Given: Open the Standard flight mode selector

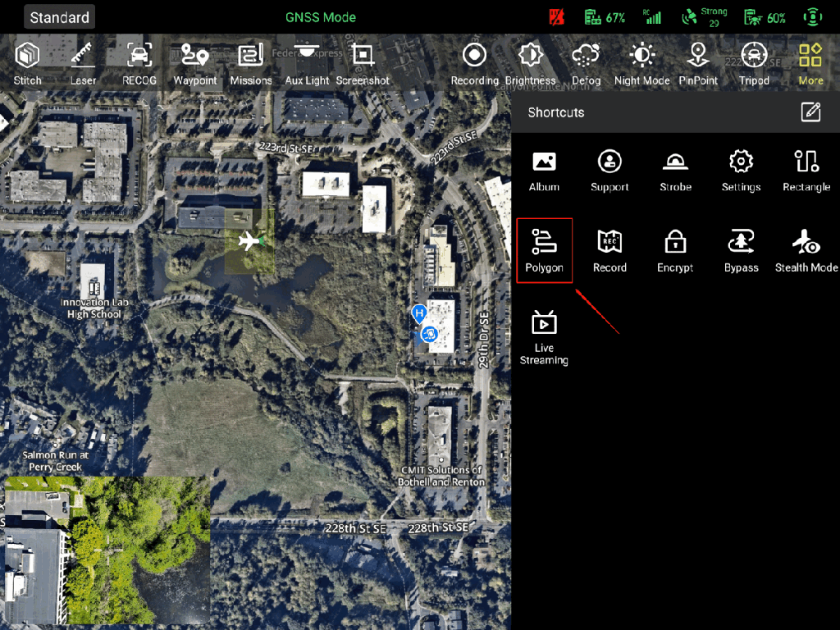Looking at the screenshot, I should click(59, 17).
